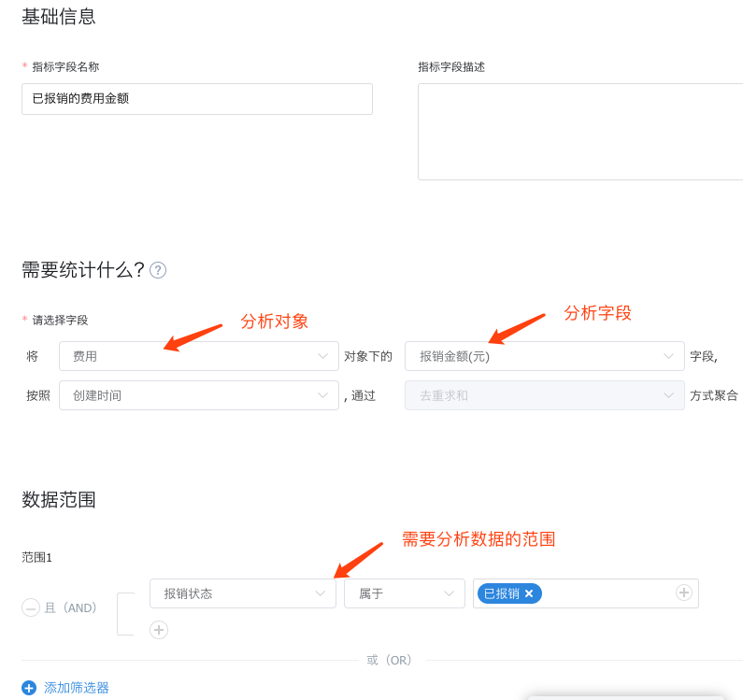
Task: Click the 指标字段名称 input field
Action: tap(196, 99)
